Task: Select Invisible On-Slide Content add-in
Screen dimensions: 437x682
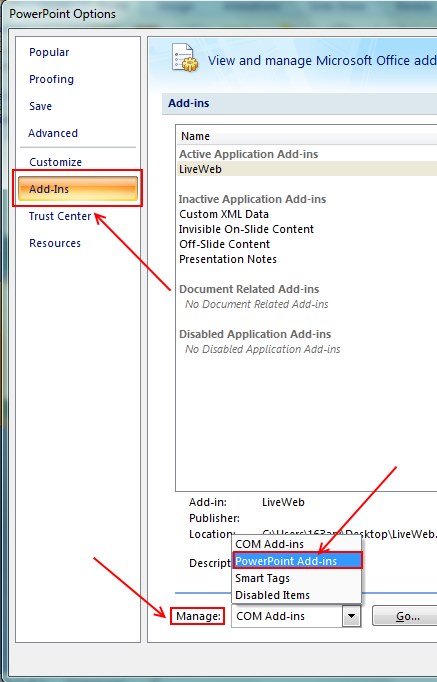Action: click(x=247, y=229)
